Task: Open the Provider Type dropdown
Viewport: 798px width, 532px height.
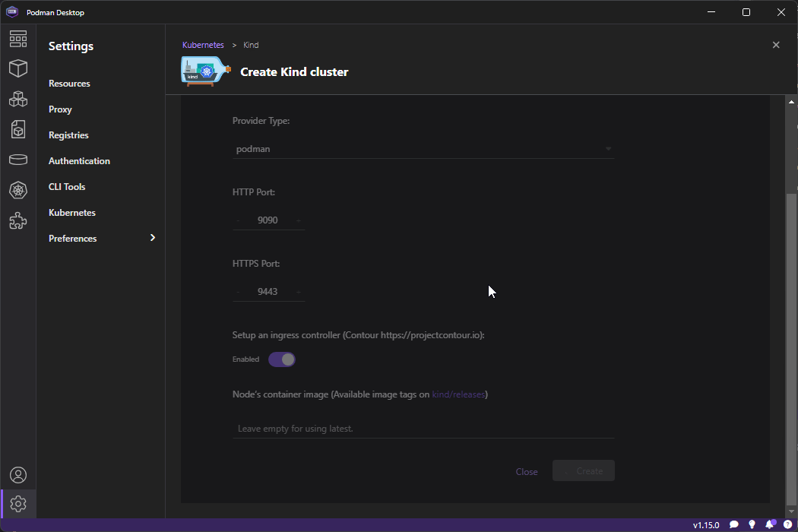Action: coord(423,149)
